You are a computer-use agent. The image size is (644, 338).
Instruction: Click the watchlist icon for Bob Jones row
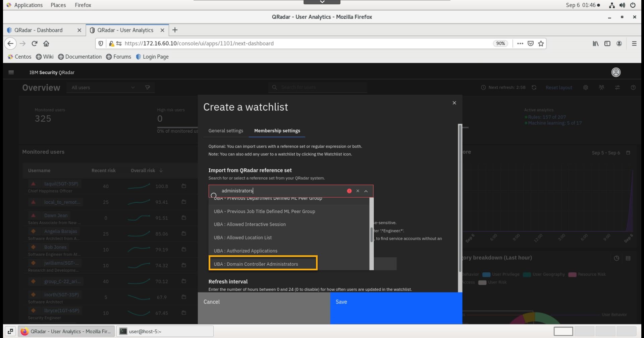[184, 249]
